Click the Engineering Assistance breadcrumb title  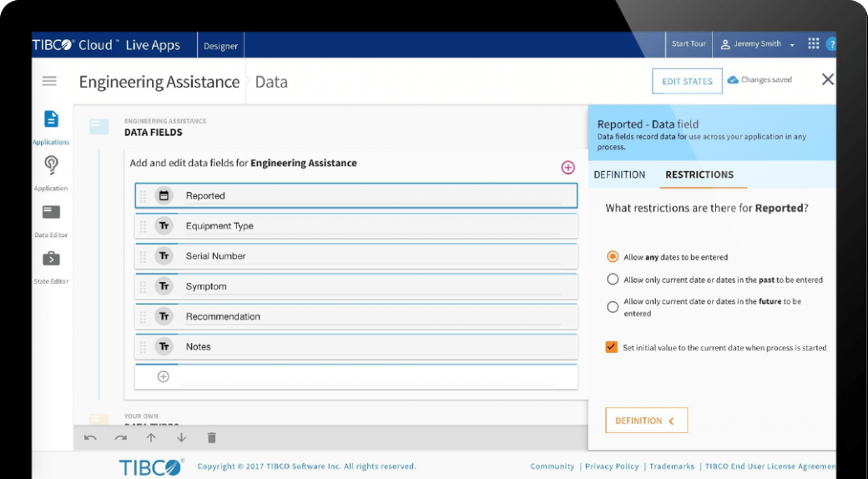(159, 82)
